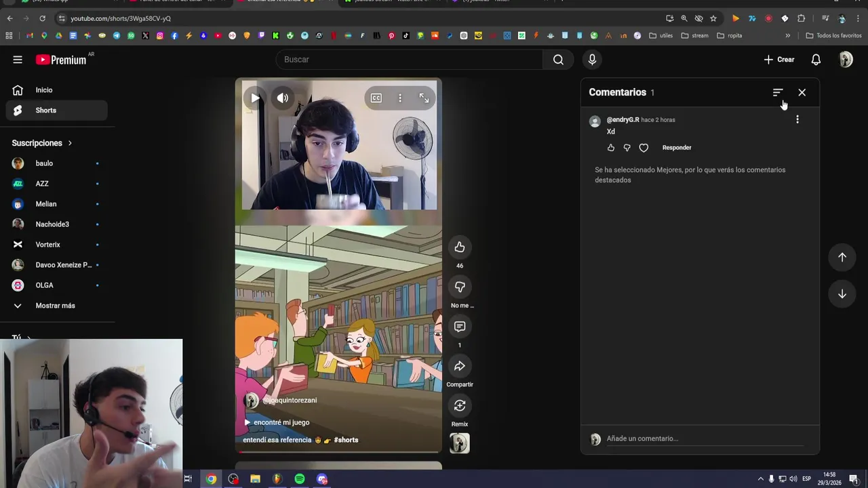The width and height of the screenshot is (868, 488).
Task: Open Melian channel subscription
Action: [x=56, y=204]
